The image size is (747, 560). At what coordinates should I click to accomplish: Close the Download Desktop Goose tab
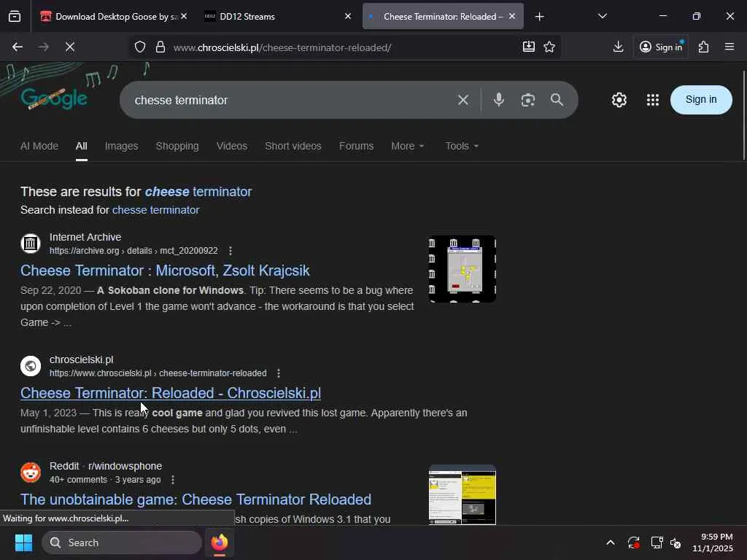[184, 16]
